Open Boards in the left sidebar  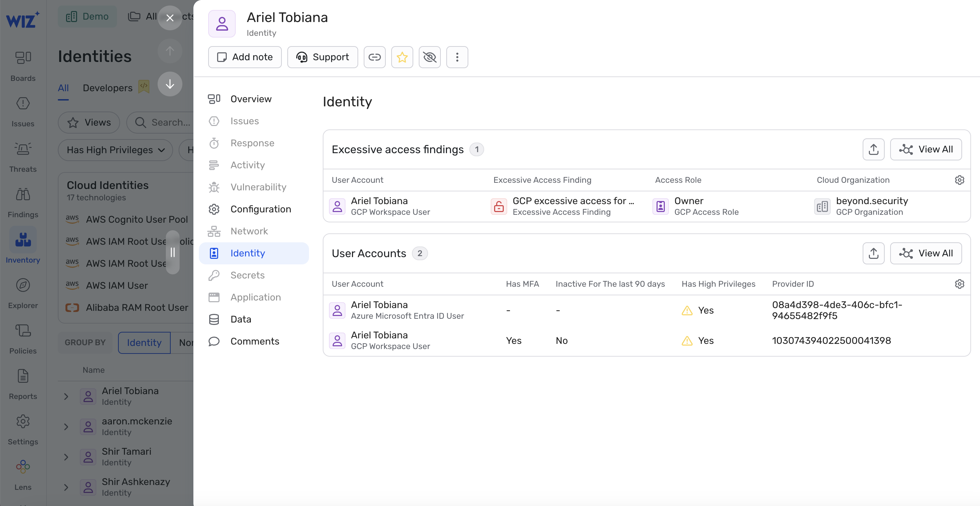pos(23,65)
